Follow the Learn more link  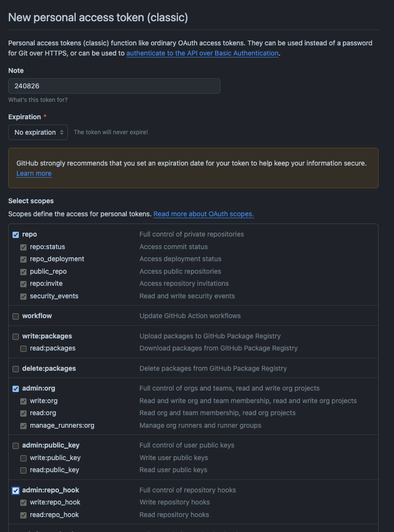pyautogui.click(x=34, y=173)
